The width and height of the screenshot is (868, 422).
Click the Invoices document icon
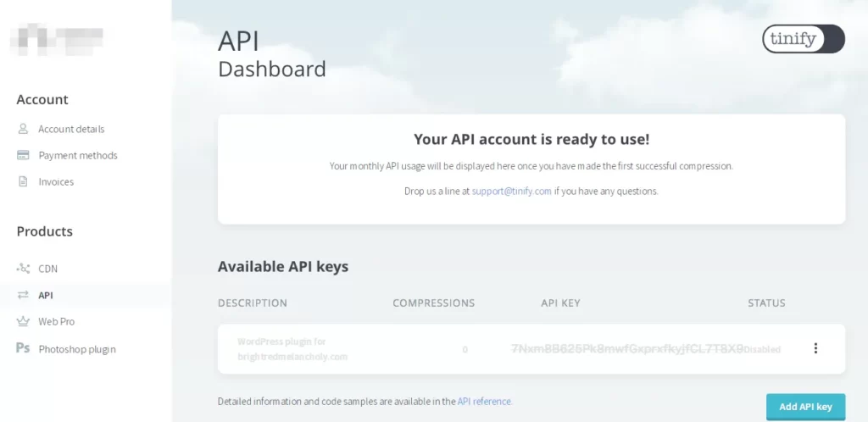(x=23, y=181)
